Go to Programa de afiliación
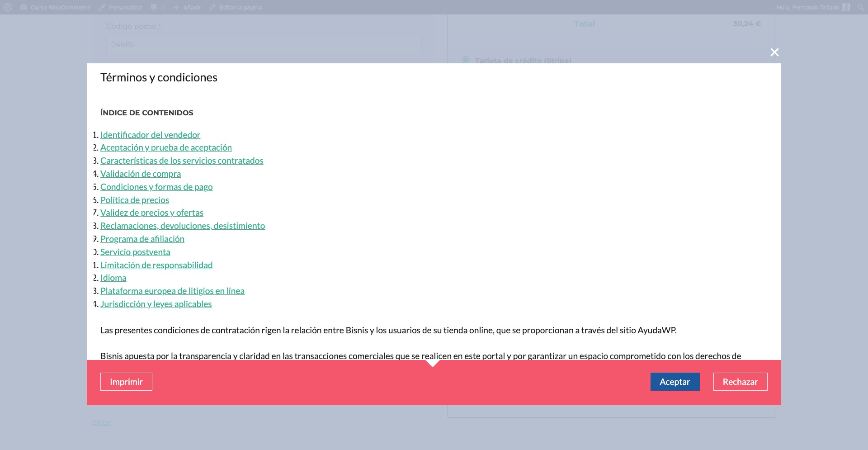Viewport: 868px width, 450px height. click(142, 239)
